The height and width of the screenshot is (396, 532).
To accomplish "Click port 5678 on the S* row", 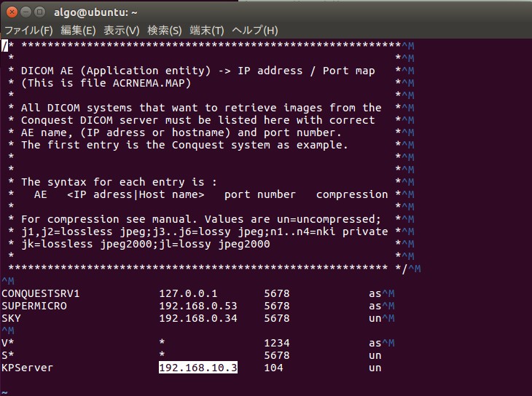I will tap(277, 355).
